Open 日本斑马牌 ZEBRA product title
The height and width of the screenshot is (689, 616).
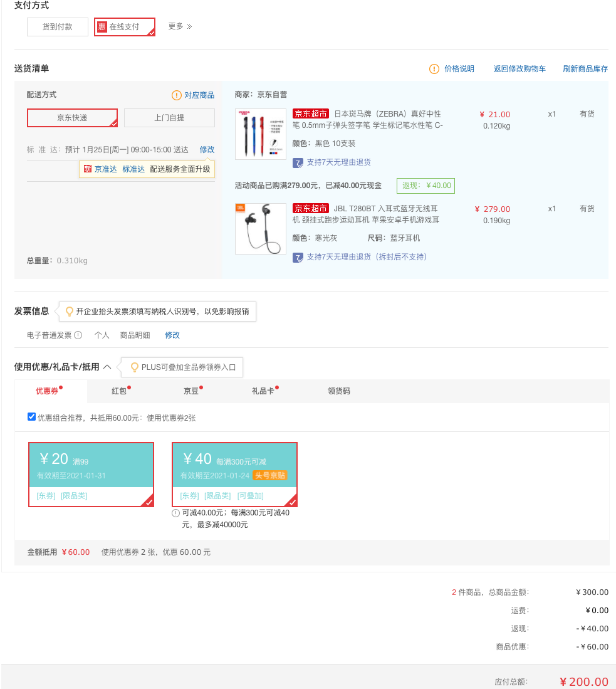[368, 120]
